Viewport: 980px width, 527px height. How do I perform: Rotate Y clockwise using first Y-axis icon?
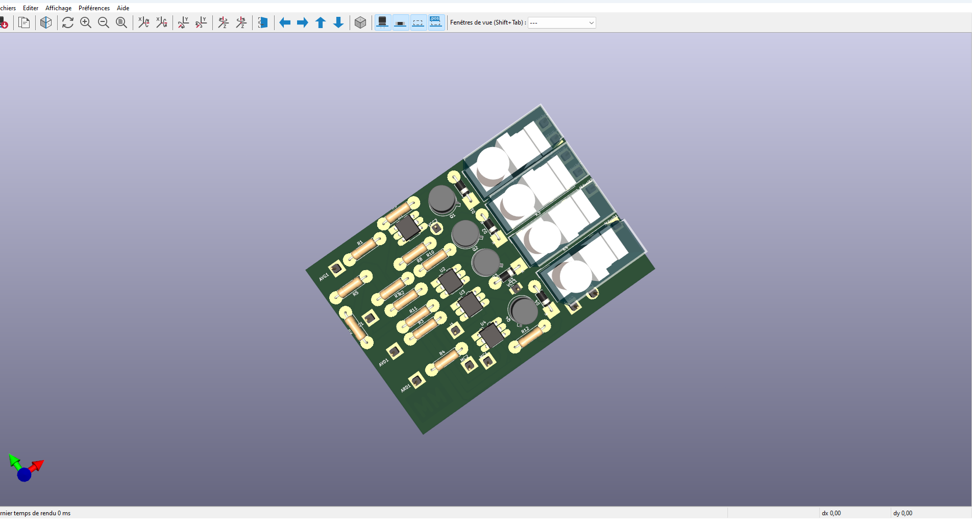click(183, 23)
